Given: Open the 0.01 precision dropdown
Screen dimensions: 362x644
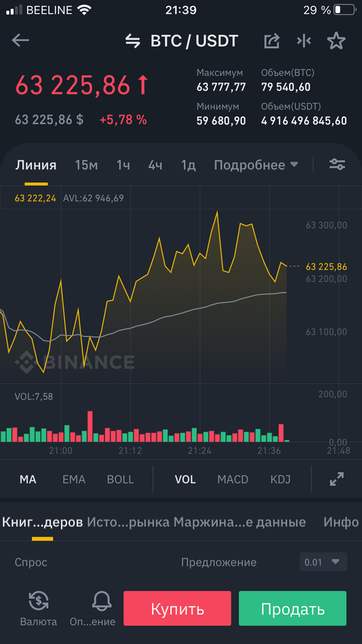Looking at the screenshot, I should (323, 562).
